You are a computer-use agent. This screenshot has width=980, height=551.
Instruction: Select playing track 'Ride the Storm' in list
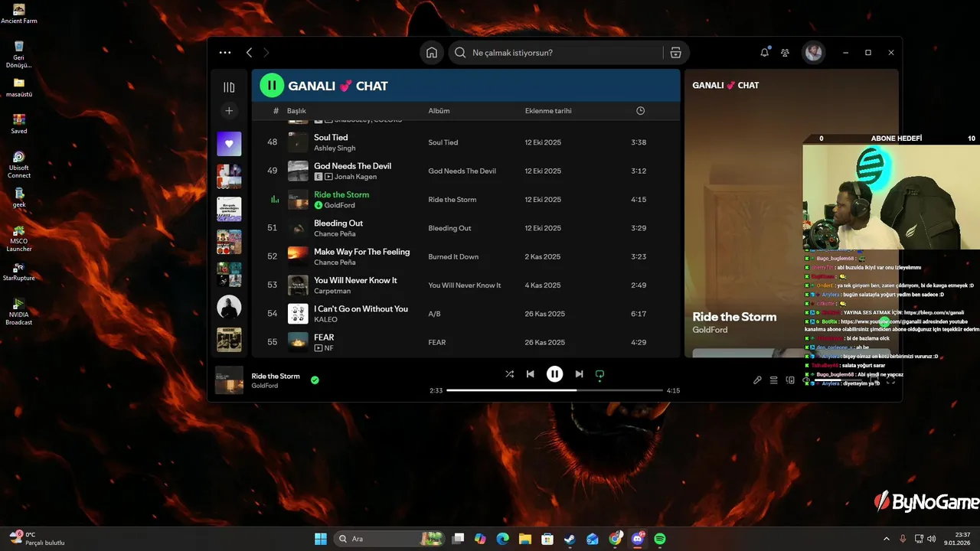point(341,194)
